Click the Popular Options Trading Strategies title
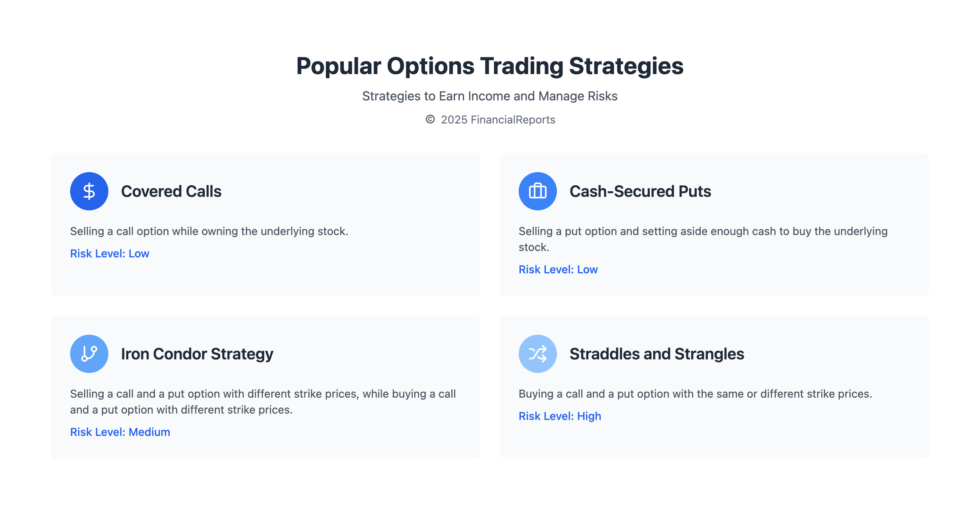Image resolution: width=980 pixels, height=510 pixels. point(490,66)
